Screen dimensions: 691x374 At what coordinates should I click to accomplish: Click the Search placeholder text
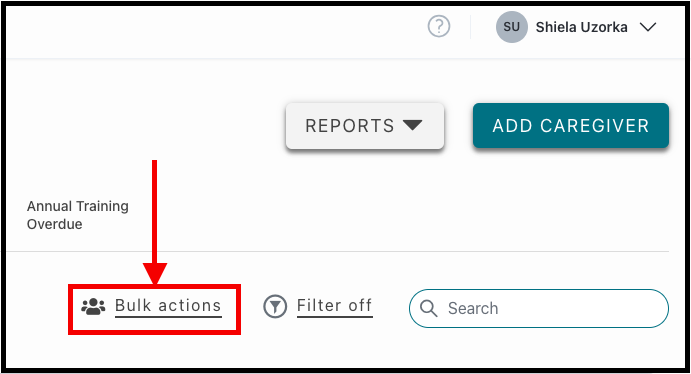click(x=473, y=308)
